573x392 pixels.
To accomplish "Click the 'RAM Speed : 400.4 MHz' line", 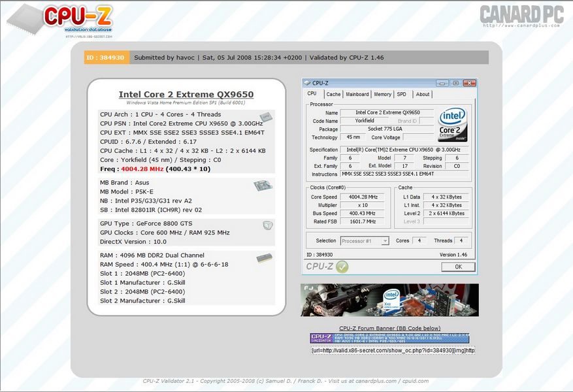I will (164, 265).
